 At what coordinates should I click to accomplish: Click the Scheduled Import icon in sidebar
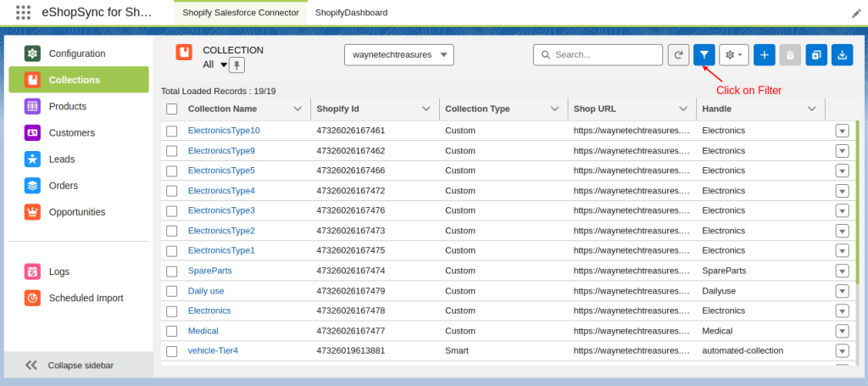click(x=32, y=298)
